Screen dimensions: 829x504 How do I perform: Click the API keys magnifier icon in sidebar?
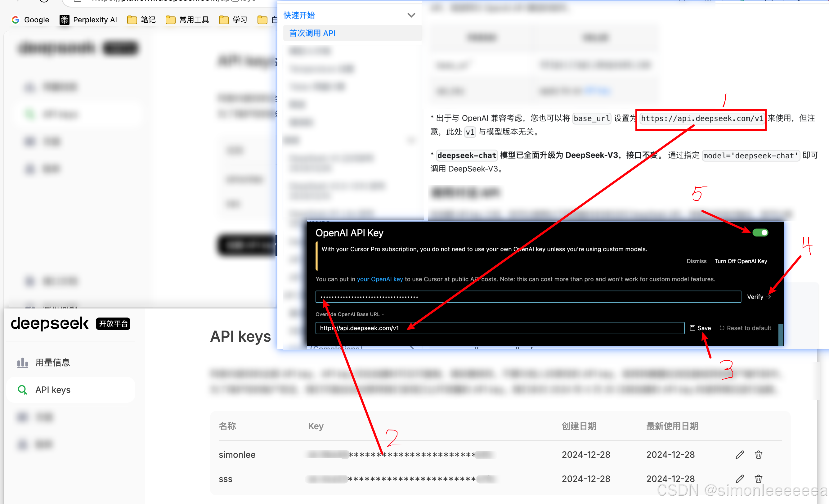[x=23, y=389]
